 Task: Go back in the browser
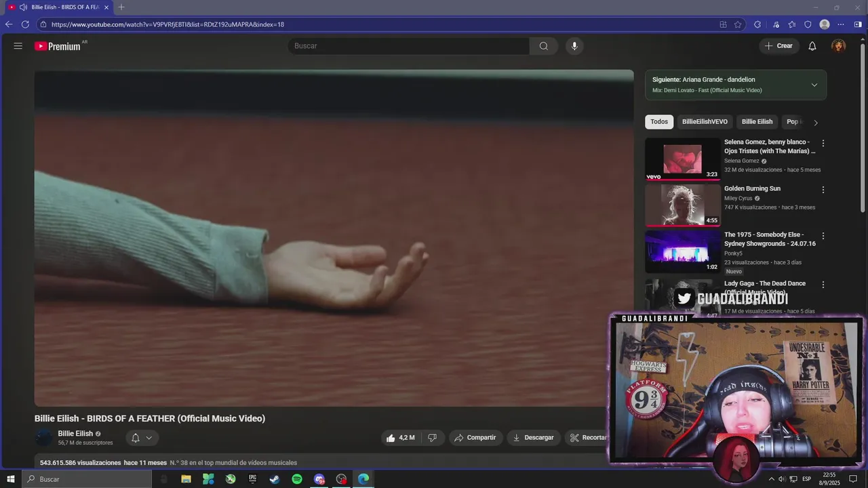tap(9, 24)
